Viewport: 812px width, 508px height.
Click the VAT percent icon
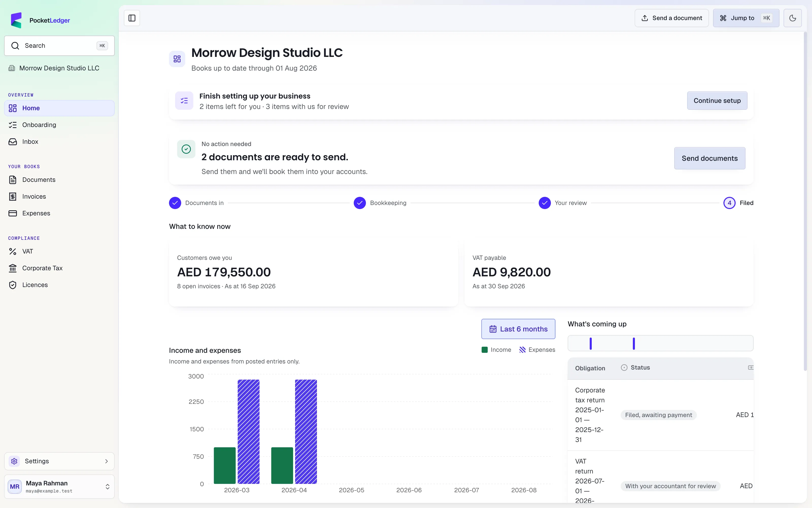pos(13,251)
